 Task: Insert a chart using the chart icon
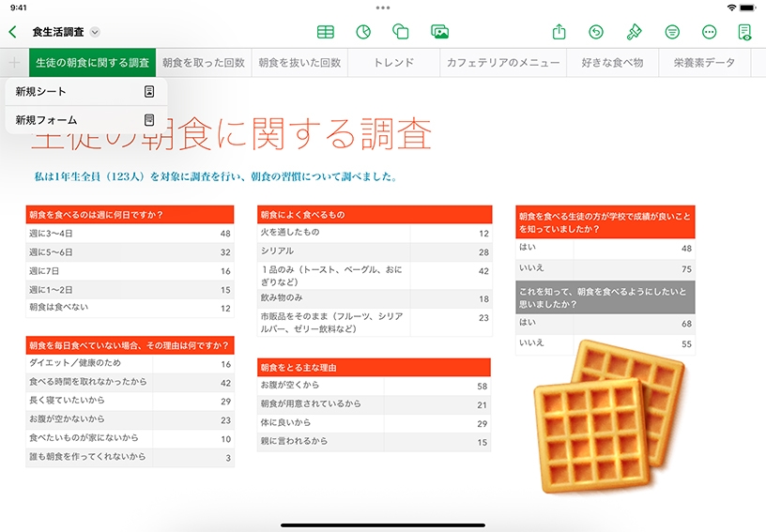point(363,32)
